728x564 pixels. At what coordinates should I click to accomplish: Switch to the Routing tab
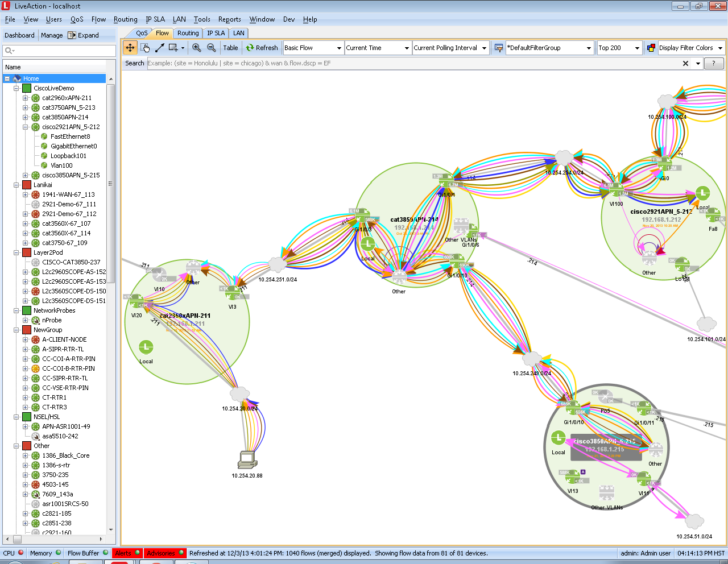pyautogui.click(x=188, y=33)
